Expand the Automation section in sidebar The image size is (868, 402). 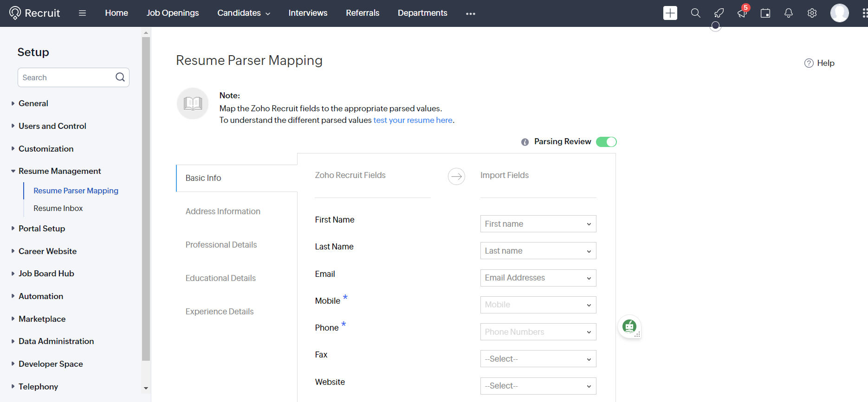41,296
